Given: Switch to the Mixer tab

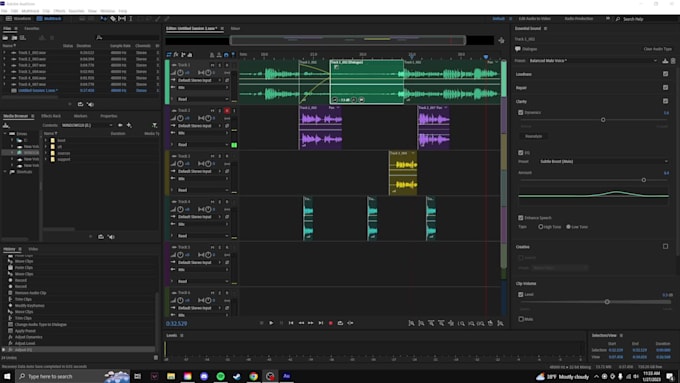Looking at the screenshot, I should pyautogui.click(x=235, y=29).
